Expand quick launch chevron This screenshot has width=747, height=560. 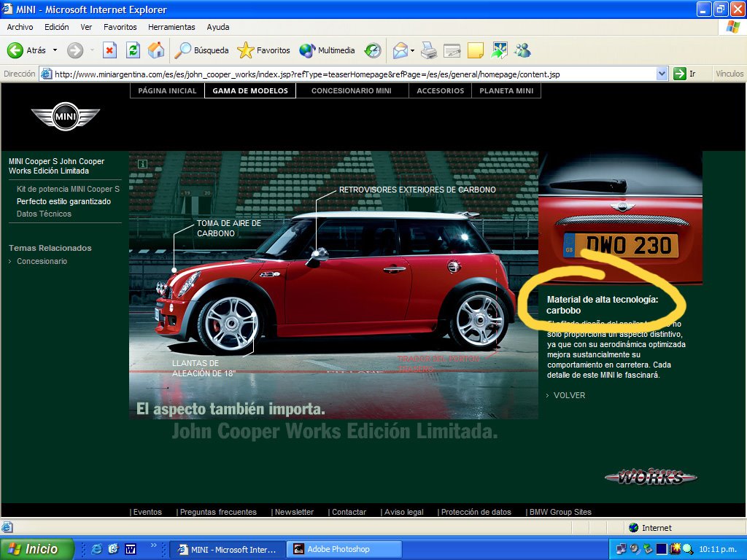tap(153, 545)
